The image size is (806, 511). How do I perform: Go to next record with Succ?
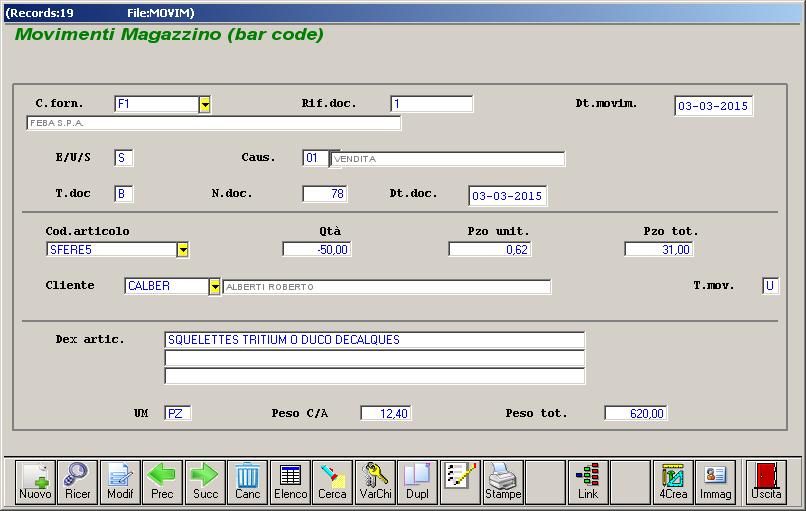pyautogui.click(x=205, y=481)
